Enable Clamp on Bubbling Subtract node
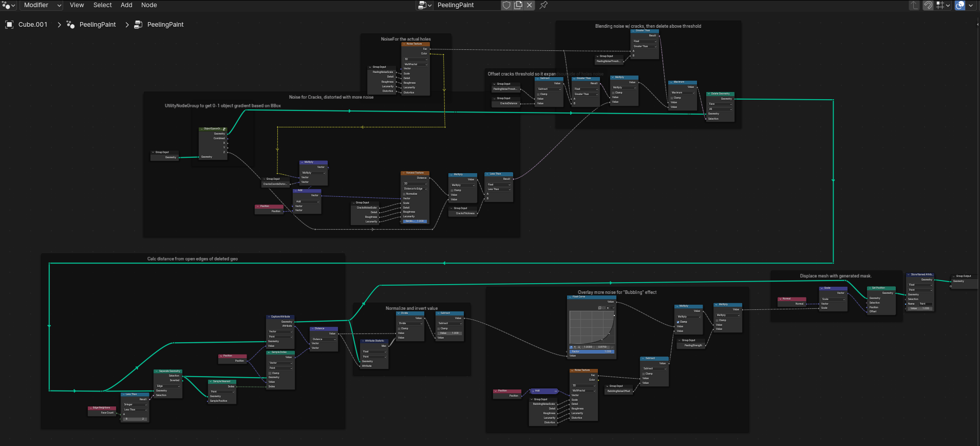 coord(644,374)
